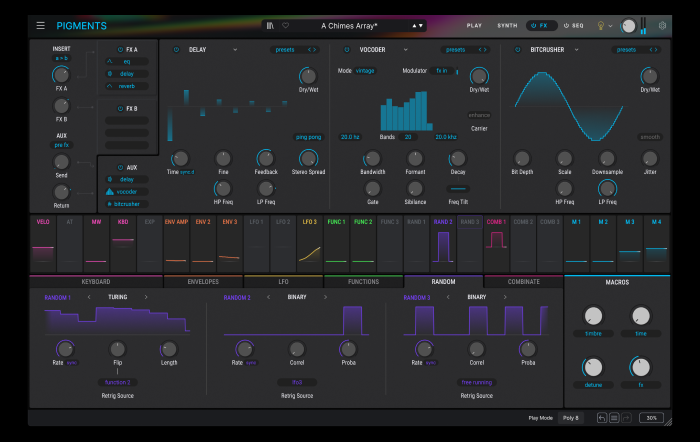Switch to the Envelopes tab

(x=203, y=282)
